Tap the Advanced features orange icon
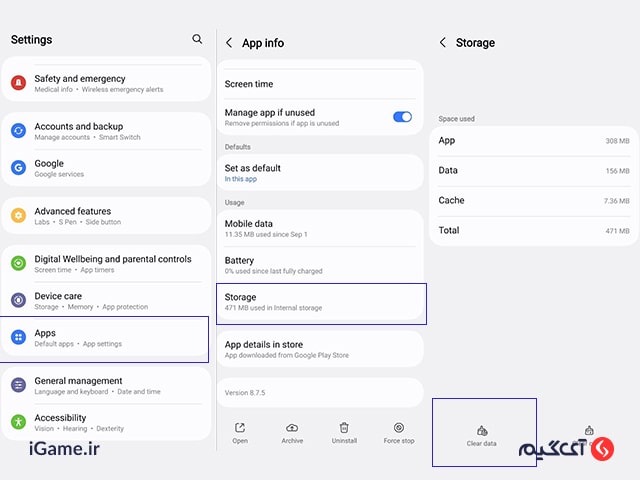The height and width of the screenshot is (480, 640). coord(18,215)
